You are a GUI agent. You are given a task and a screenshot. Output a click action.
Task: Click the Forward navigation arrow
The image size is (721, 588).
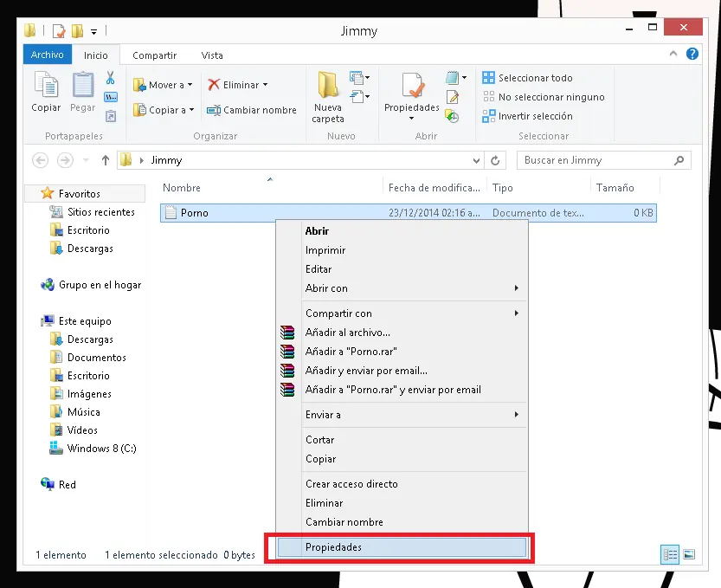pyautogui.click(x=65, y=160)
